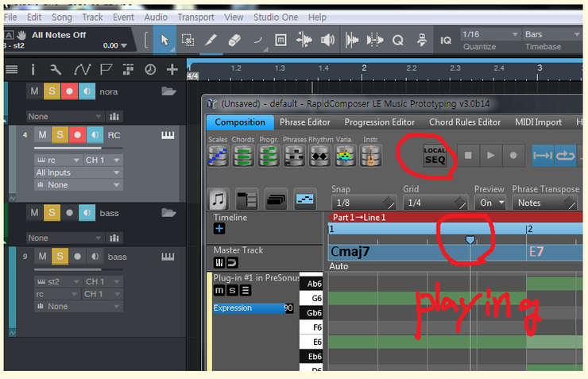This screenshot has height=379, width=588.
Task: Toggle the LOCAL SEQ sync button
Action: (435, 156)
